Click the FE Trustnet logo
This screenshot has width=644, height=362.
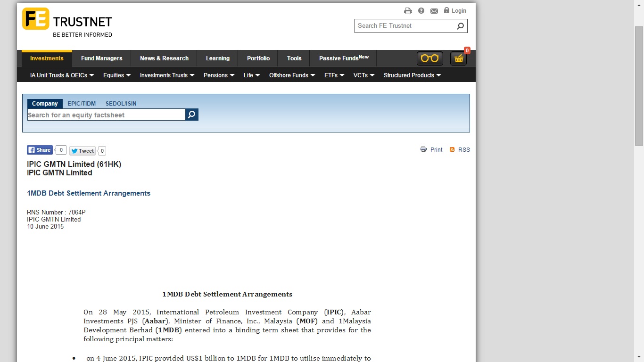(67, 22)
